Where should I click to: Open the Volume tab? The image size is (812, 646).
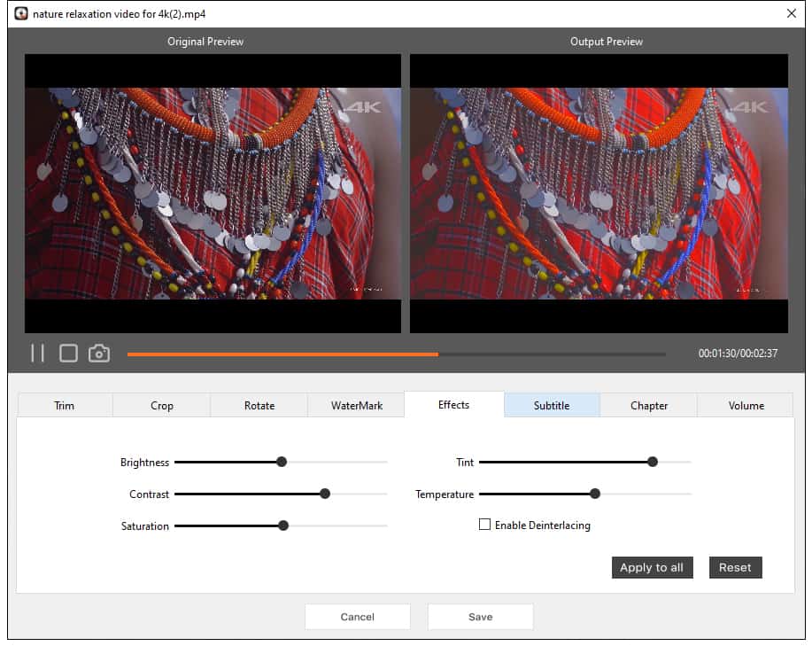[746, 405]
